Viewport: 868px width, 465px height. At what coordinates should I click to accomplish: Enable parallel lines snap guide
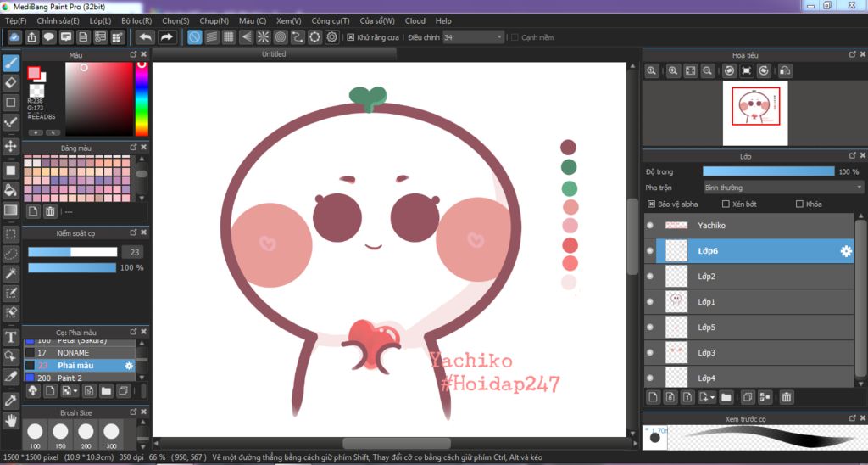coord(212,37)
